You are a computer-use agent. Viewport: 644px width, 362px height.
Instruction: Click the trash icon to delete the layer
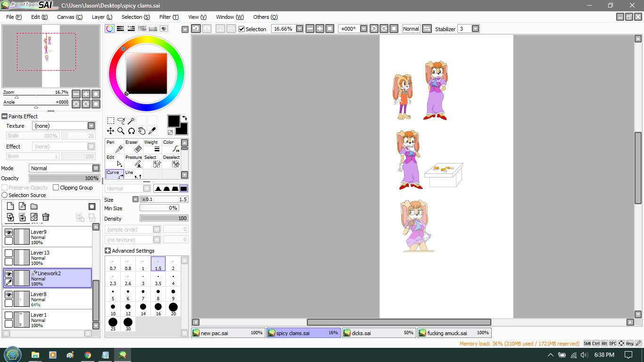click(x=46, y=217)
